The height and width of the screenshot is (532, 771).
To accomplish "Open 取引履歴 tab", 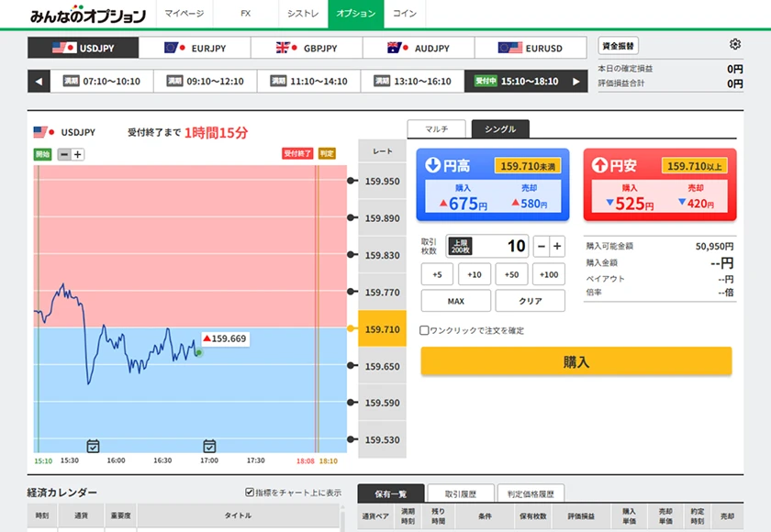I will point(461,493).
